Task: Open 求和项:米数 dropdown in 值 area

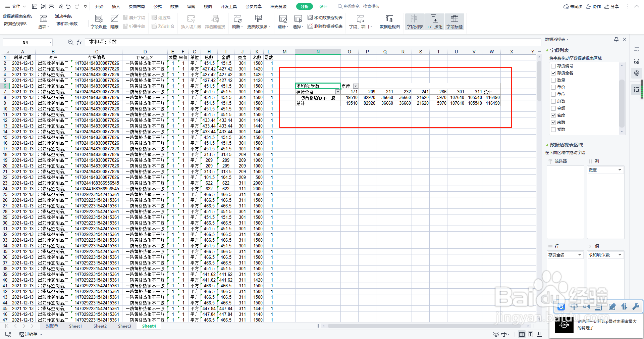Action: click(620, 255)
